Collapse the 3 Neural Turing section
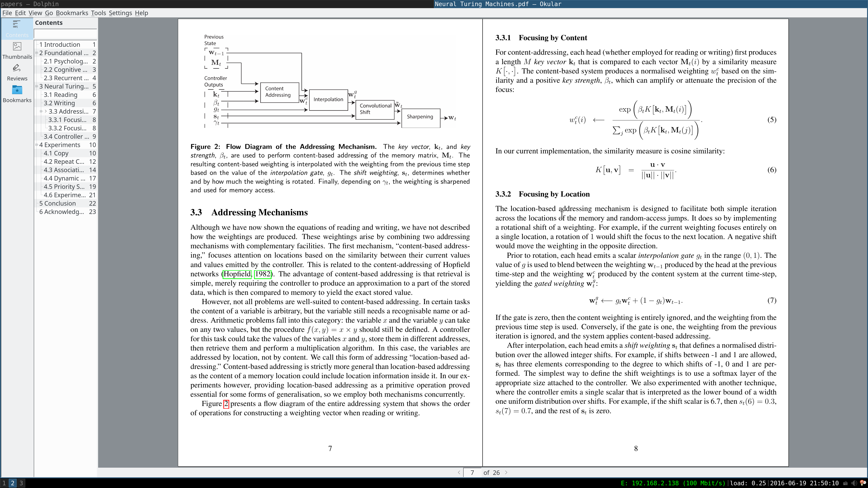The width and height of the screenshot is (868, 488). pyautogui.click(x=37, y=86)
